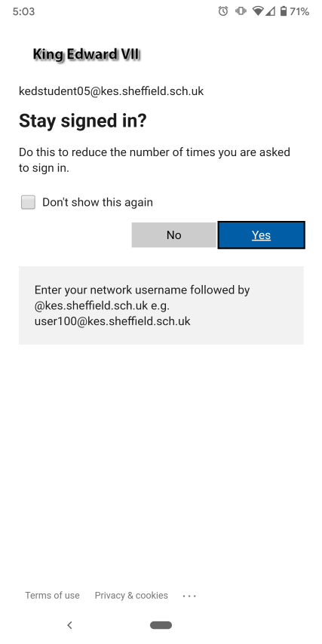Tap the alarm clock status icon
322x644 pixels.
(x=223, y=11)
